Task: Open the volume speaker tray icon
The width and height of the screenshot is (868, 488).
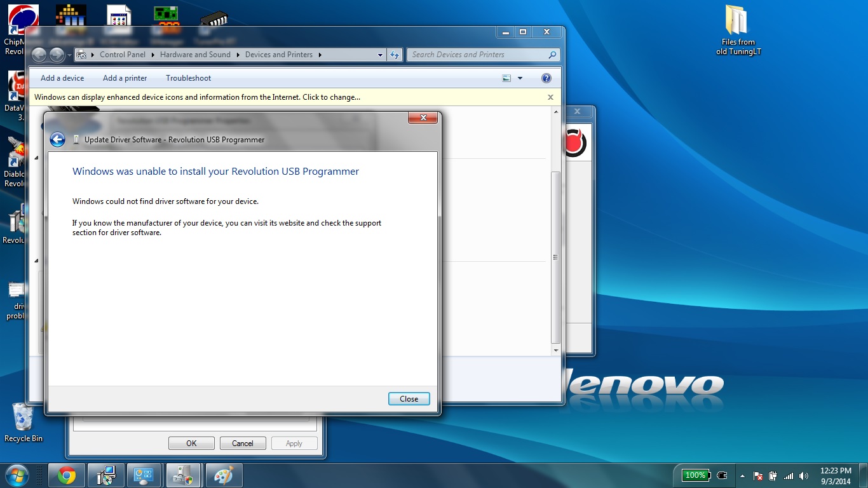Action: click(x=804, y=475)
